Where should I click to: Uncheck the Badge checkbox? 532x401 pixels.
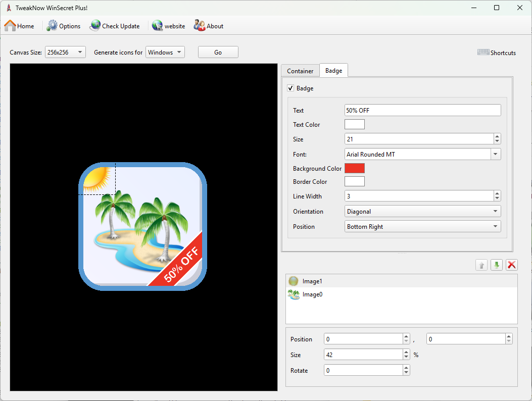pos(291,88)
